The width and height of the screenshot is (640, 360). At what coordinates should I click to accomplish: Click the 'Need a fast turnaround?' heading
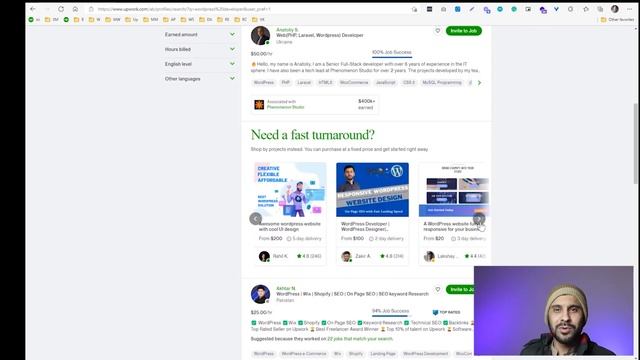click(x=313, y=135)
